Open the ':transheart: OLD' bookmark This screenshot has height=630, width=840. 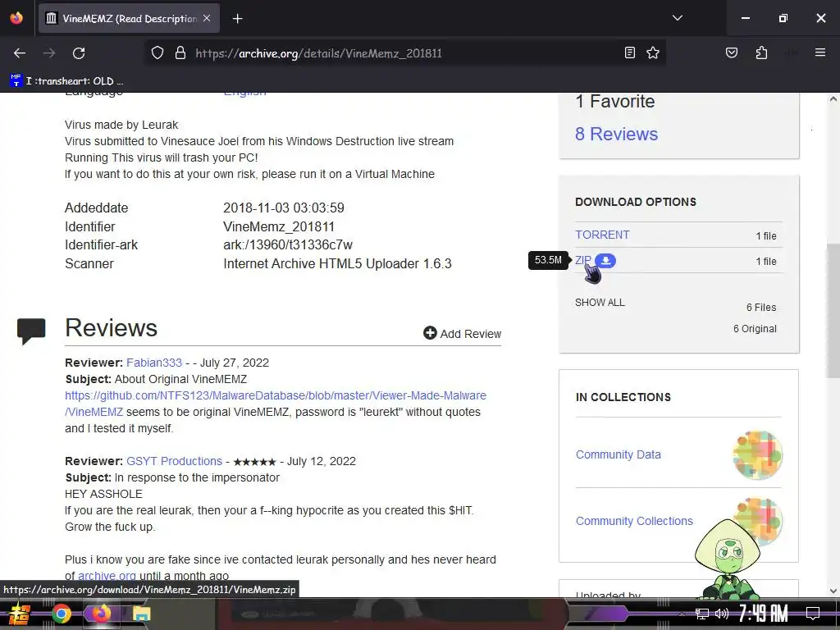pos(66,81)
